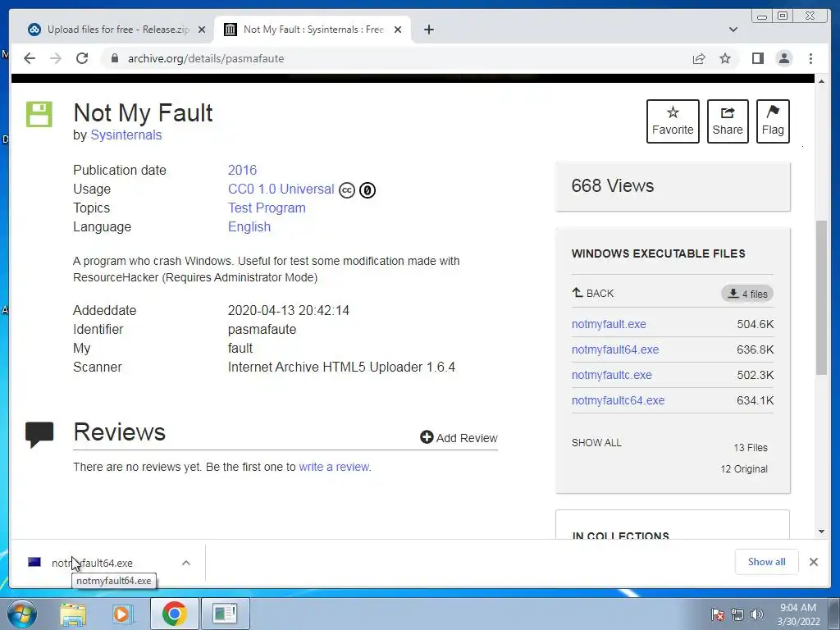Click the volume speaker tray icon
The image size is (840, 630).
click(757, 614)
